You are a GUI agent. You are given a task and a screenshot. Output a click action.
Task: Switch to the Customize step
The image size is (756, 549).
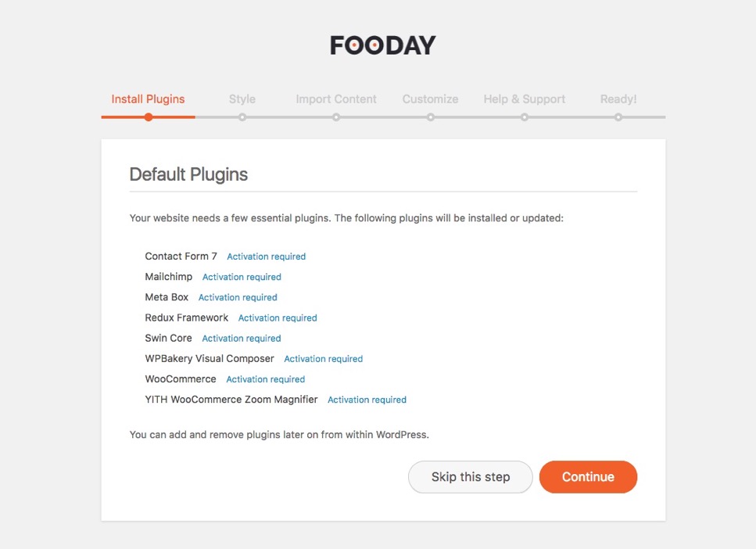pos(430,99)
